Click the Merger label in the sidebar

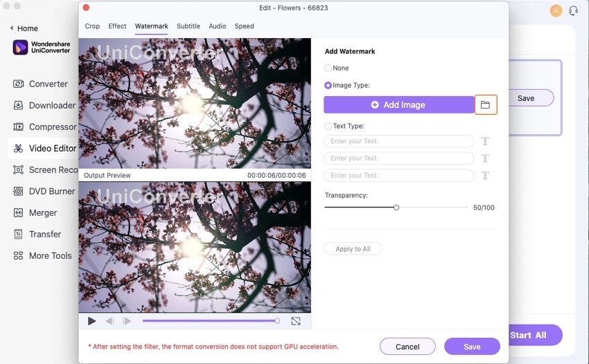coord(43,212)
